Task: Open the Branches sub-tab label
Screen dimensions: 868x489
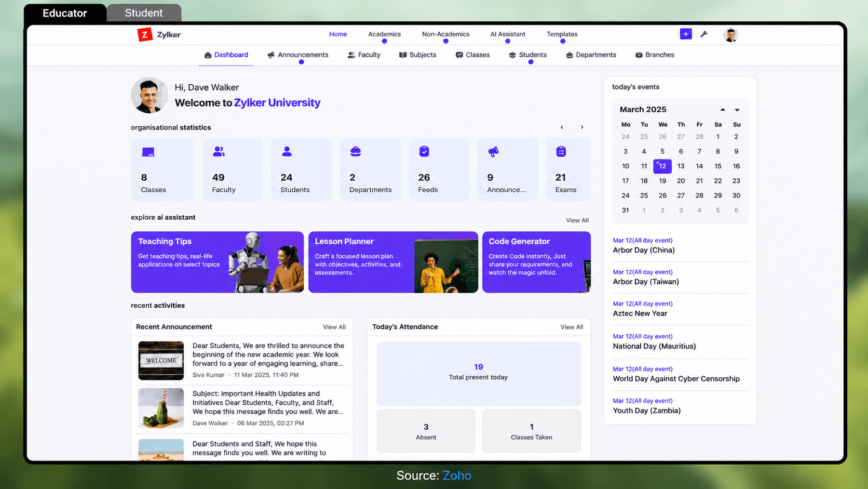Action: [660, 55]
